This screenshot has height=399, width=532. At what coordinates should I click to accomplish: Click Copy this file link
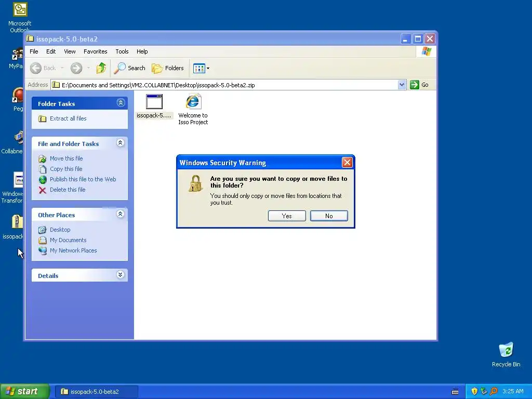(x=66, y=169)
